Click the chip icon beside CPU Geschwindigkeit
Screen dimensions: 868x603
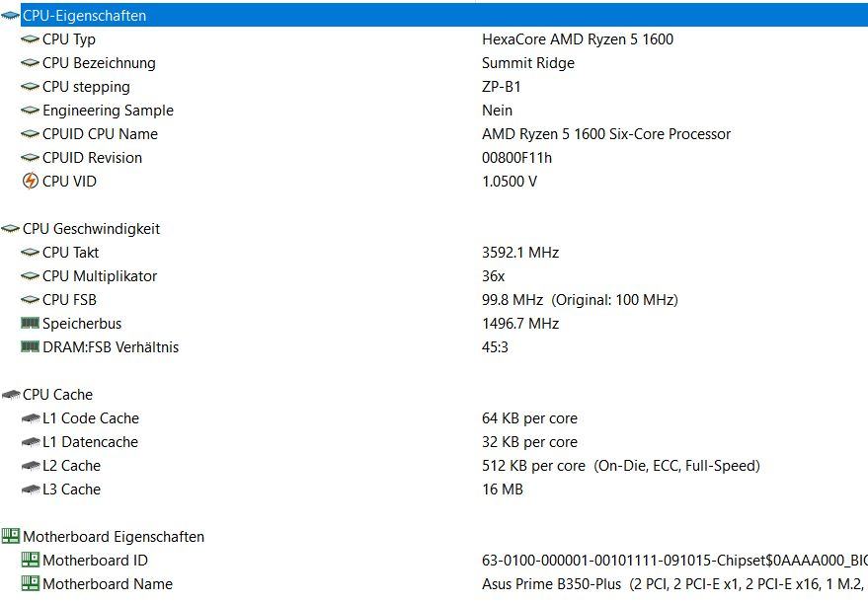11,229
